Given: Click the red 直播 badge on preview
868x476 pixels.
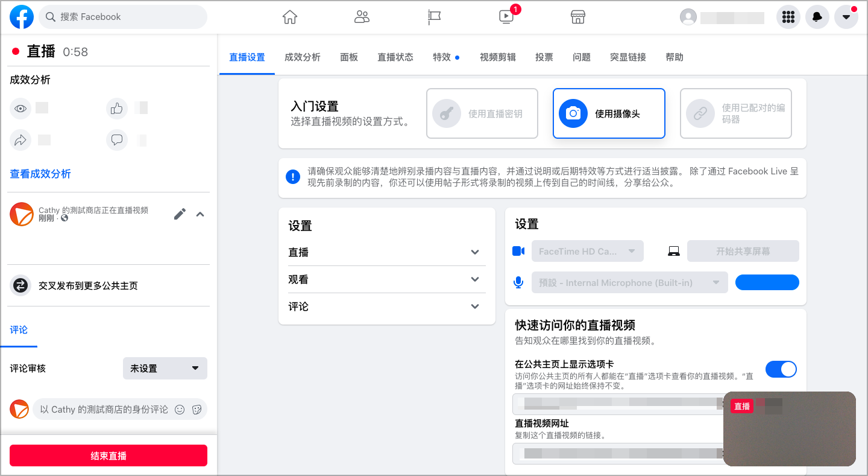Looking at the screenshot, I should 742,406.
